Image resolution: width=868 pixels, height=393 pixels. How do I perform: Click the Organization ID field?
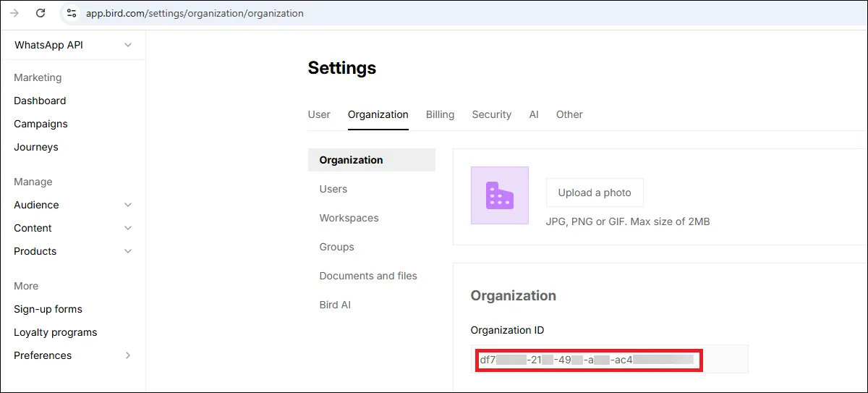[610, 359]
